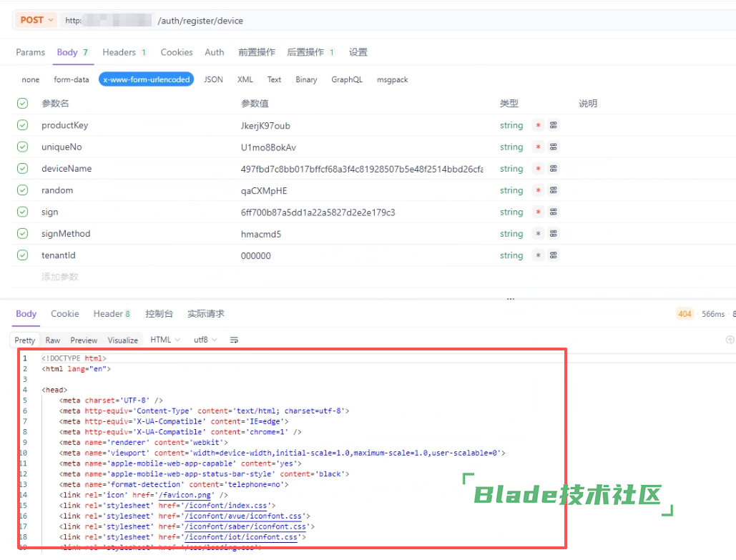
Task: Select the JSON body type option
Action: click(x=213, y=79)
